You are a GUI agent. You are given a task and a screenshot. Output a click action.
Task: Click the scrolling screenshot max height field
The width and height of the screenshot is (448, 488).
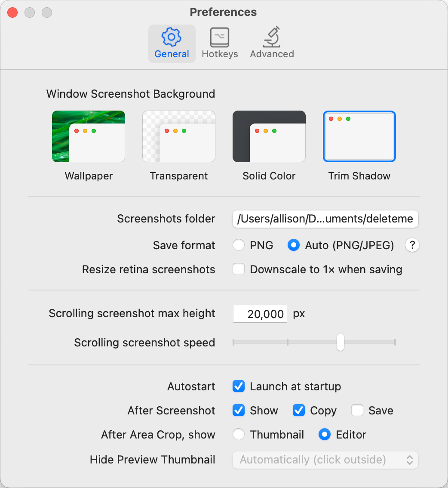tap(260, 314)
